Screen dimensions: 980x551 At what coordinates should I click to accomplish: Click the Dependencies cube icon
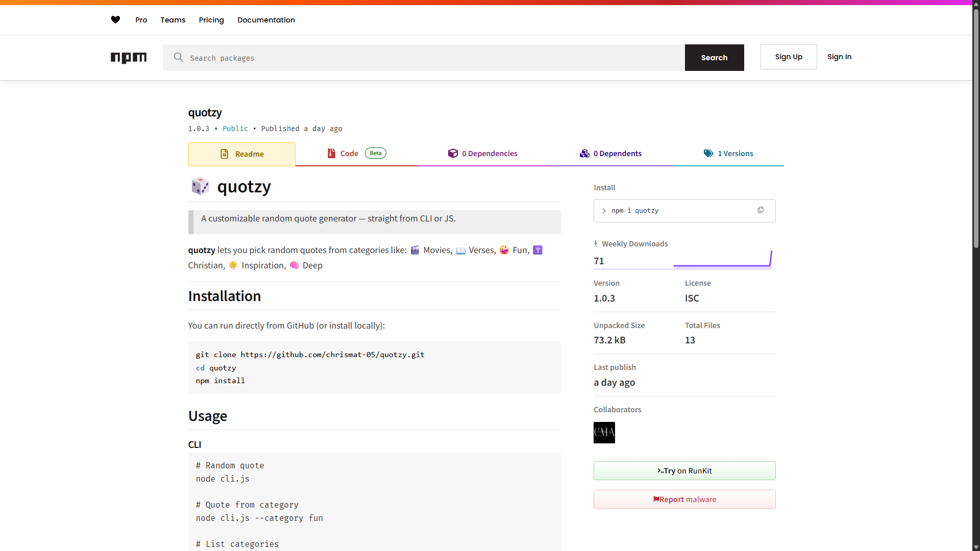pyautogui.click(x=453, y=154)
